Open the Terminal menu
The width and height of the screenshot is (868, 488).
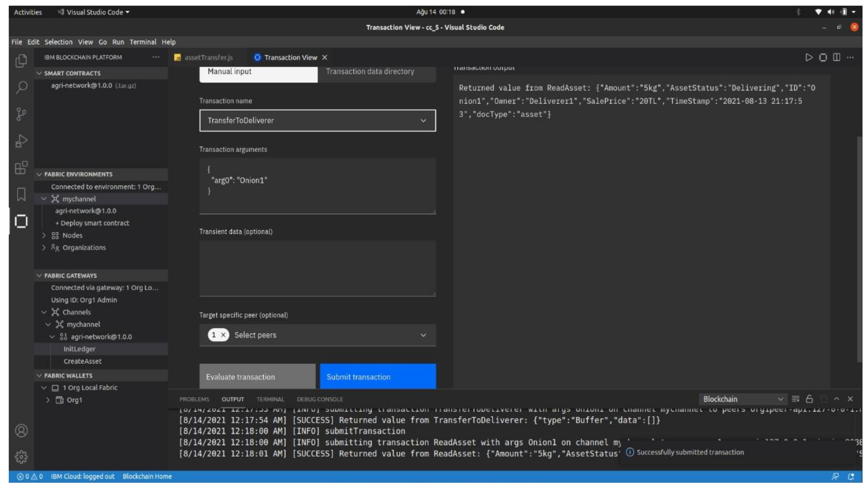click(x=143, y=42)
